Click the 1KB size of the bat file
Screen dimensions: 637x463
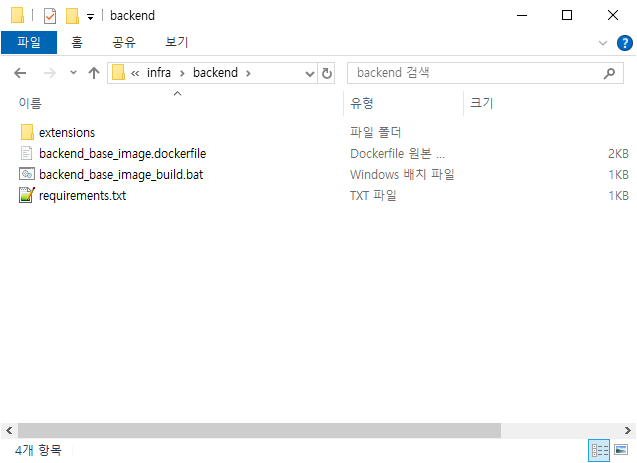pyautogui.click(x=618, y=175)
